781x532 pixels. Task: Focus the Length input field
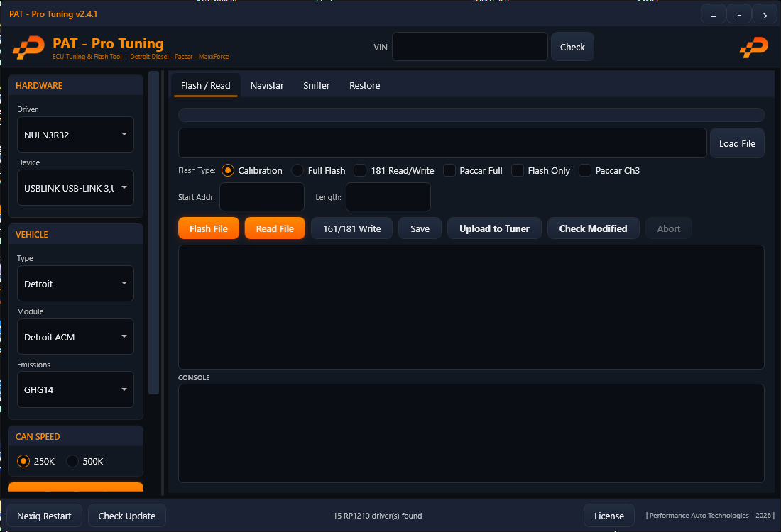[388, 197]
